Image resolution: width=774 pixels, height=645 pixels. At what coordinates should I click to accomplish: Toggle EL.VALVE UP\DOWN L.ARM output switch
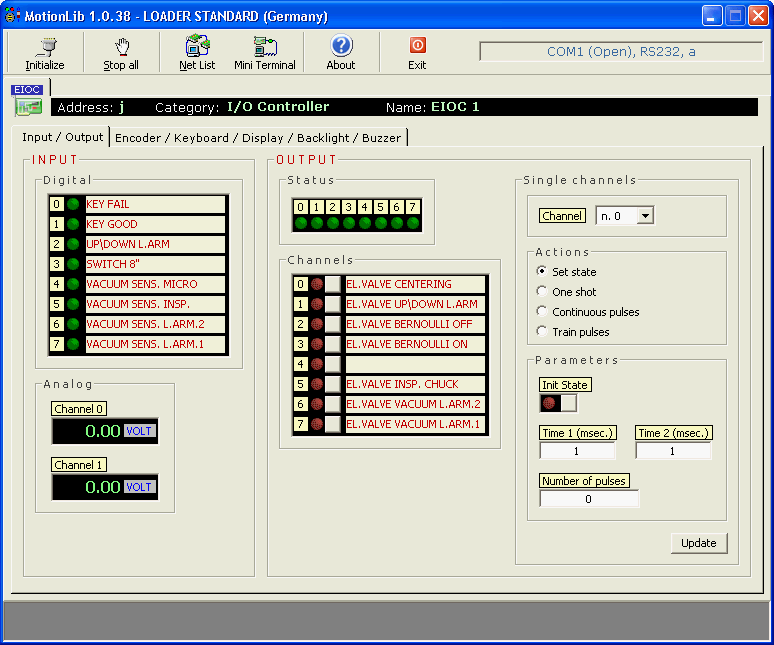[x=333, y=304]
